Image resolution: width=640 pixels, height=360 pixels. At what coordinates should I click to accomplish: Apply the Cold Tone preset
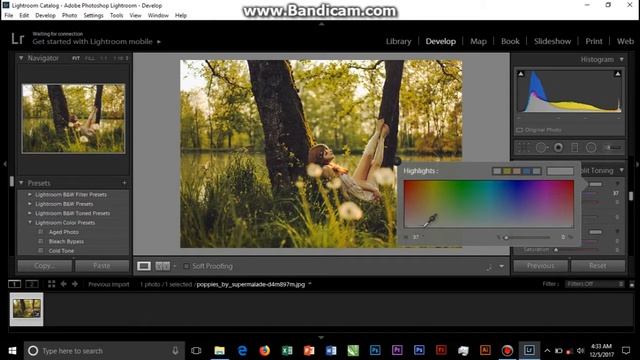click(x=61, y=251)
